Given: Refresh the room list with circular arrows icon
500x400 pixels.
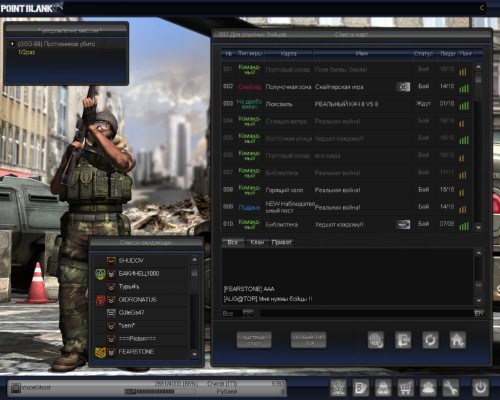Looking at the screenshot, I should 430,340.
